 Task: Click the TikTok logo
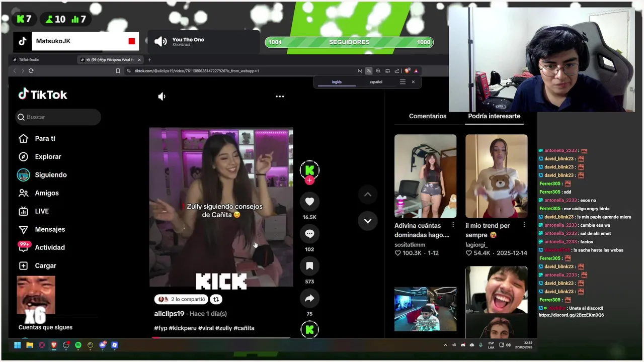point(43,95)
